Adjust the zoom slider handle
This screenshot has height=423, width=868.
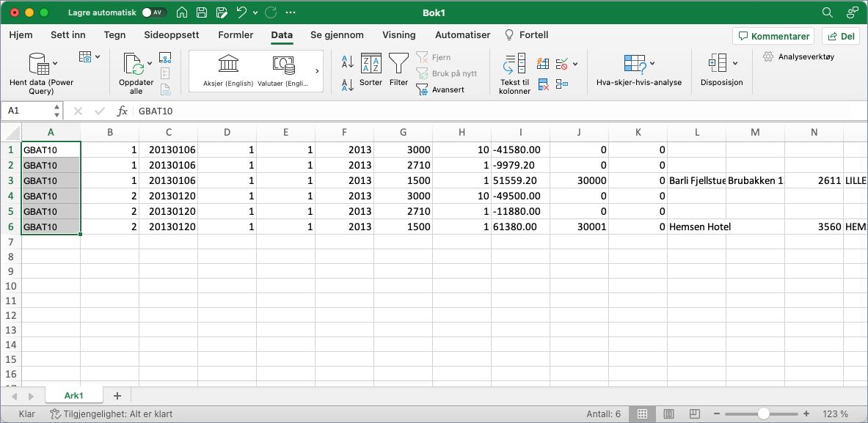(x=764, y=413)
